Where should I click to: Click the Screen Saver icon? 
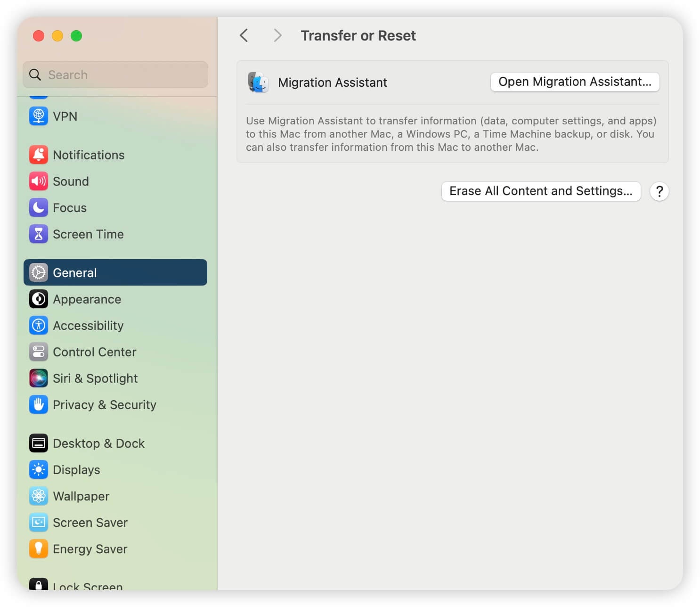click(x=39, y=522)
